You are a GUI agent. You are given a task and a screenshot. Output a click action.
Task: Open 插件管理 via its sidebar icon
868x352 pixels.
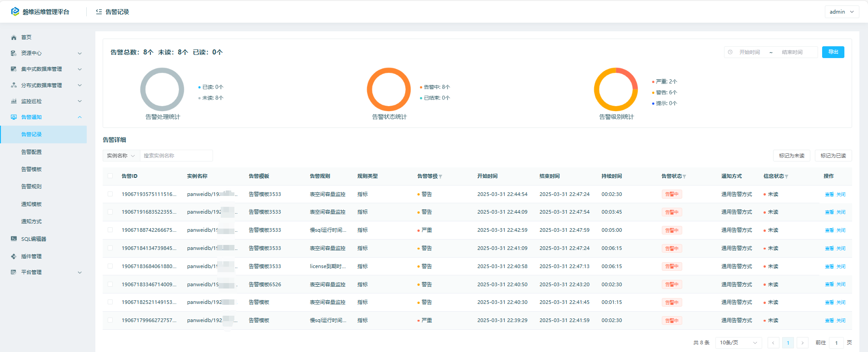[14, 256]
